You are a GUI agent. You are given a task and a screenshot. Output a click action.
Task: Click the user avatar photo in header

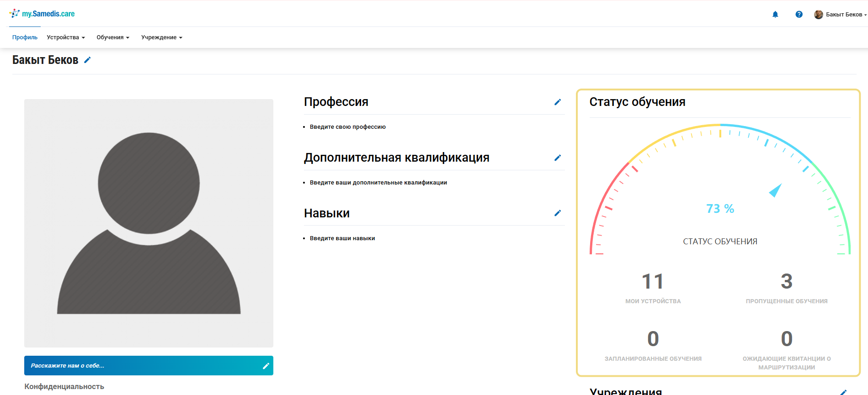819,15
